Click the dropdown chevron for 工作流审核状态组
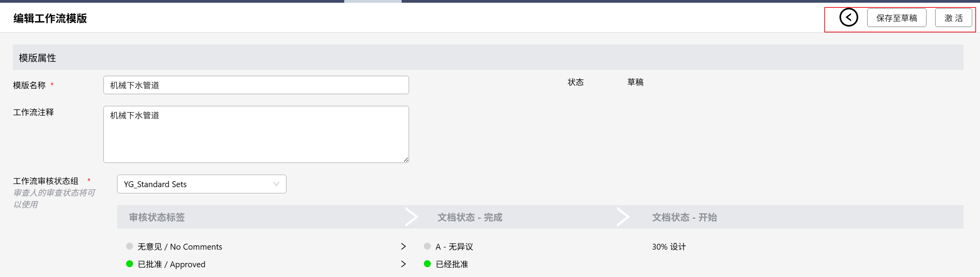This screenshot has height=277, width=980. pyautogui.click(x=276, y=184)
